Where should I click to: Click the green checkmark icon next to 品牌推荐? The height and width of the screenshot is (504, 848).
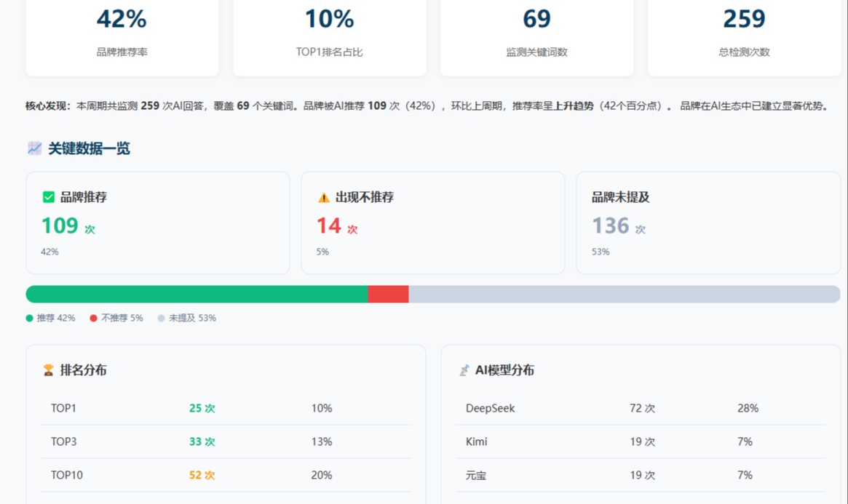[49, 197]
